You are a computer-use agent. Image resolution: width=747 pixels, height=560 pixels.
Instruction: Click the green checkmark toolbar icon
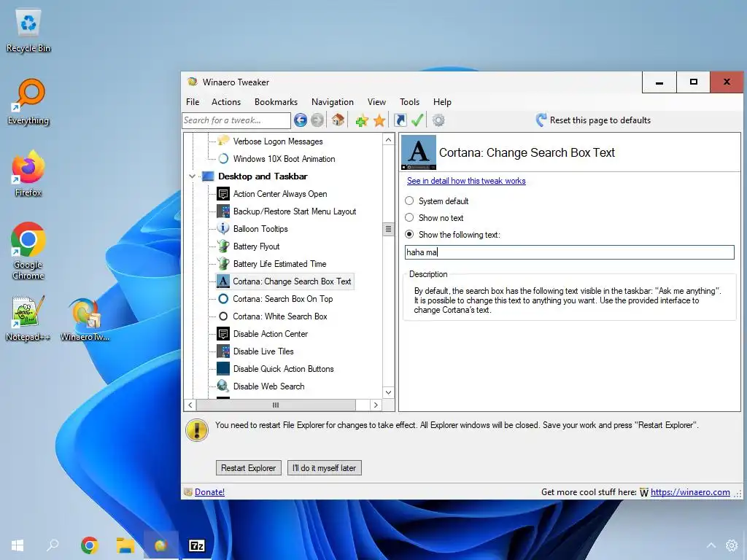[417, 120]
